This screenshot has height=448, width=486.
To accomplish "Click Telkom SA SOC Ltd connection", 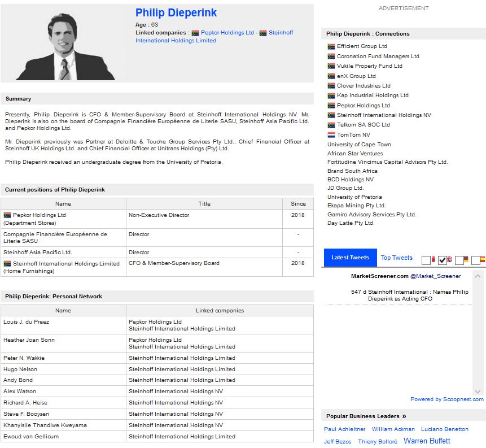I will click(364, 125).
